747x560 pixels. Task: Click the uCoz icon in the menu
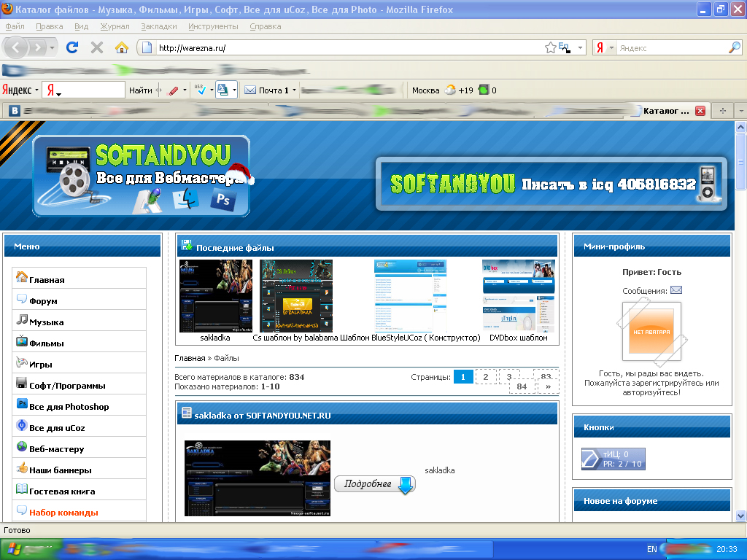(x=21, y=425)
